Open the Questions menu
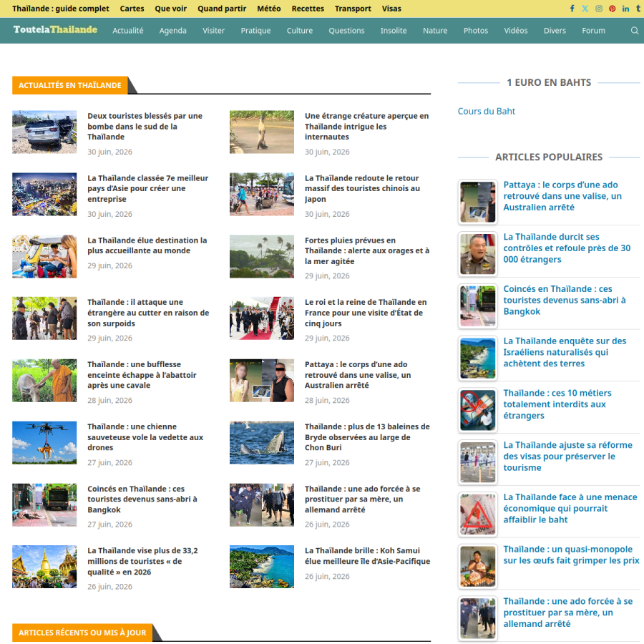The height and width of the screenshot is (644, 644). 346,30
